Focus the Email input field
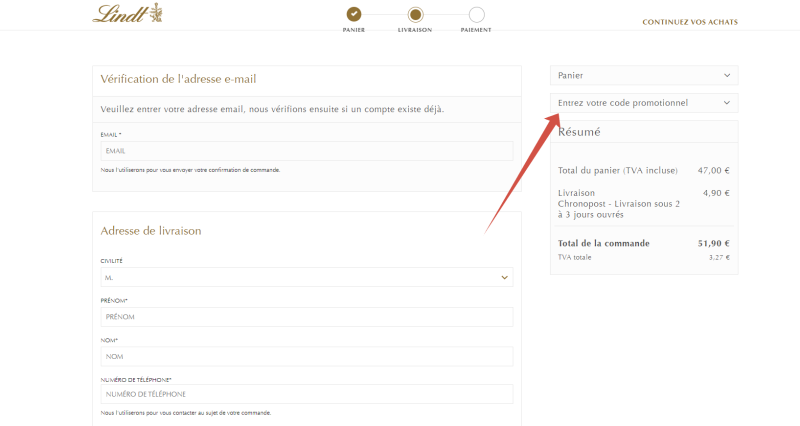 (x=307, y=151)
